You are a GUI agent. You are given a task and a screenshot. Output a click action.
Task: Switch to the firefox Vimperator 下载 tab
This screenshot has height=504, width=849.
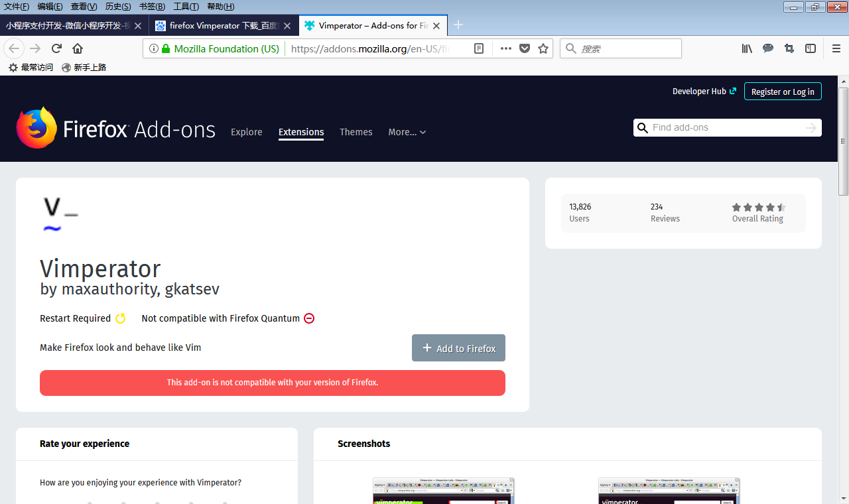coord(224,26)
